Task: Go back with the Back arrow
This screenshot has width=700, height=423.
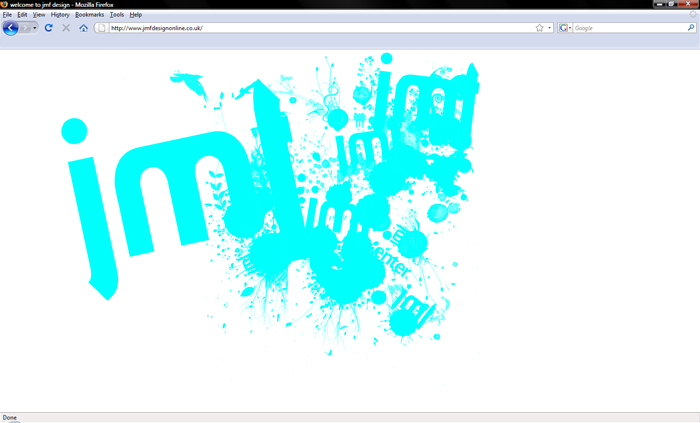Action: tap(10, 28)
